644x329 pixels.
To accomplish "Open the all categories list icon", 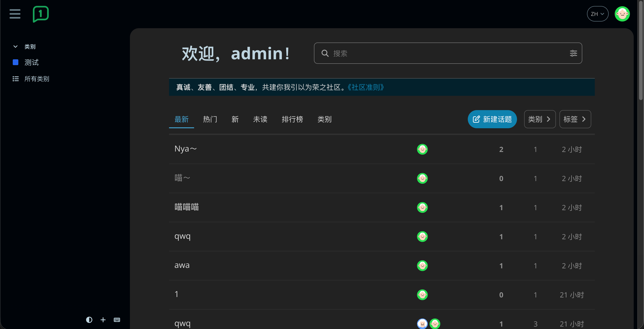I will pyautogui.click(x=15, y=79).
